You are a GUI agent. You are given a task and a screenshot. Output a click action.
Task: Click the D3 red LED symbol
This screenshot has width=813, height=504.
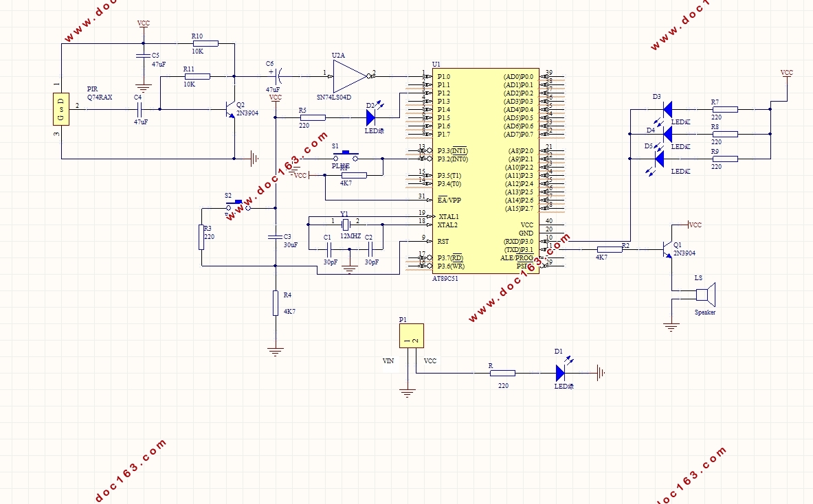pos(668,109)
